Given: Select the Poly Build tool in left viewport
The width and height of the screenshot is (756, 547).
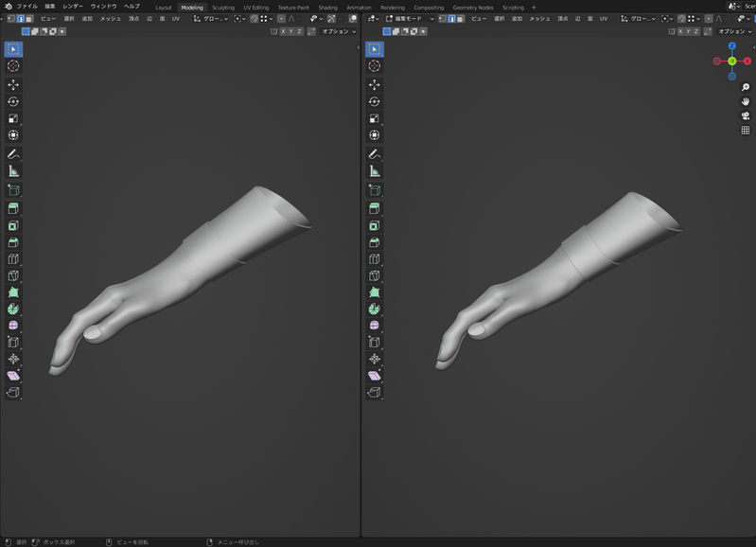Looking at the screenshot, I should pyautogui.click(x=13, y=292).
